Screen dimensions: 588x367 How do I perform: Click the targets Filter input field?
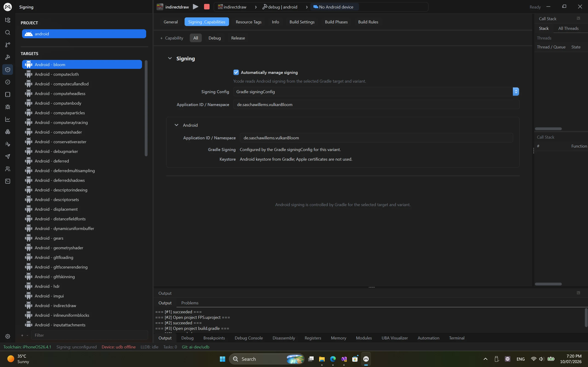click(x=89, y=335)
